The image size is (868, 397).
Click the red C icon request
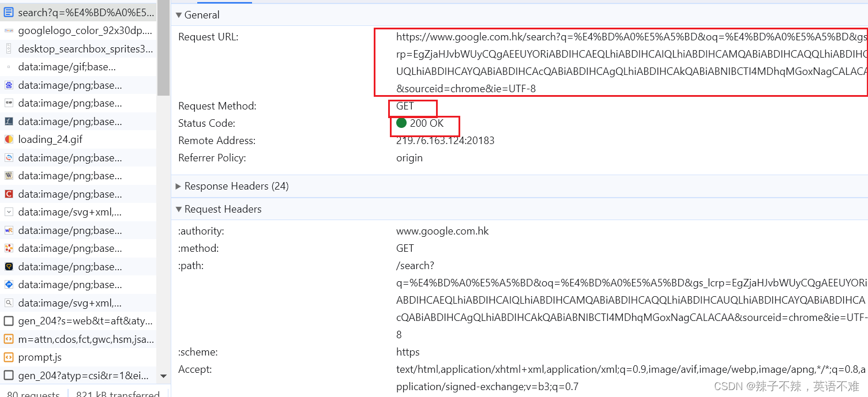9,194
